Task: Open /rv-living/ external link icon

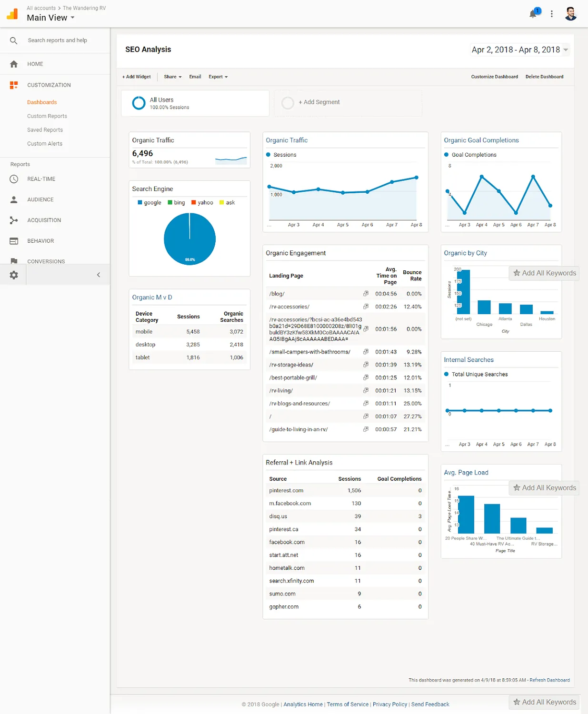Action: [366, 390]
